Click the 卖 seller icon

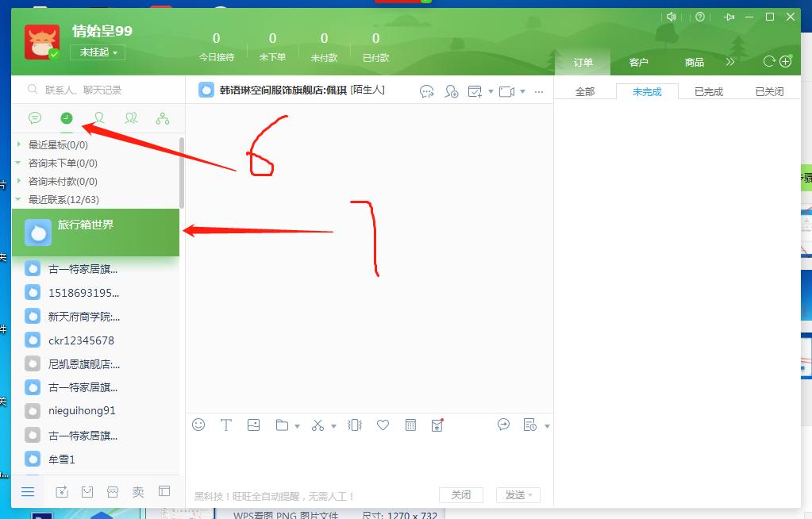138,491
